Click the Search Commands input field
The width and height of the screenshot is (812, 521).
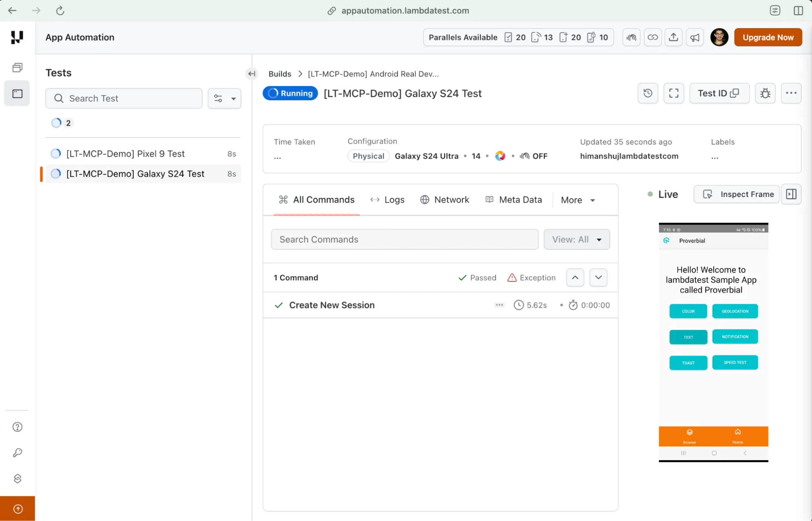405,240
